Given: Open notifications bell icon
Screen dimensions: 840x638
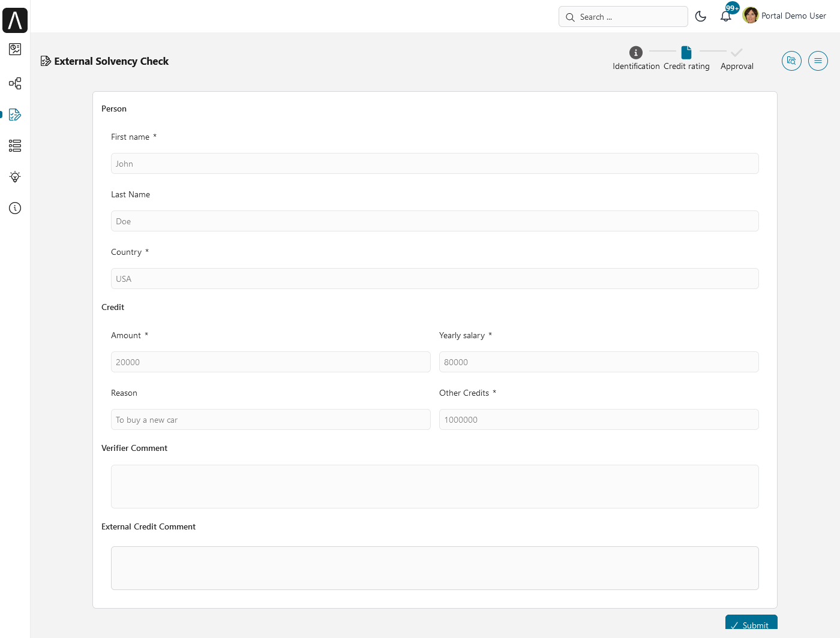Looking at the screenshot, I should point(726,16).
